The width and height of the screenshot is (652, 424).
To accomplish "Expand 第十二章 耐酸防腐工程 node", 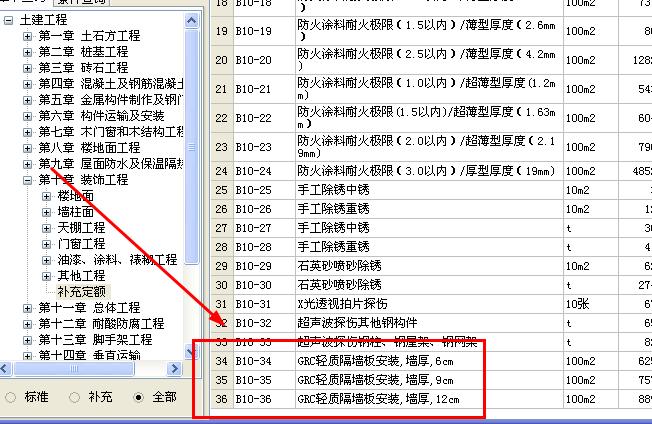I will pos(27,324).
